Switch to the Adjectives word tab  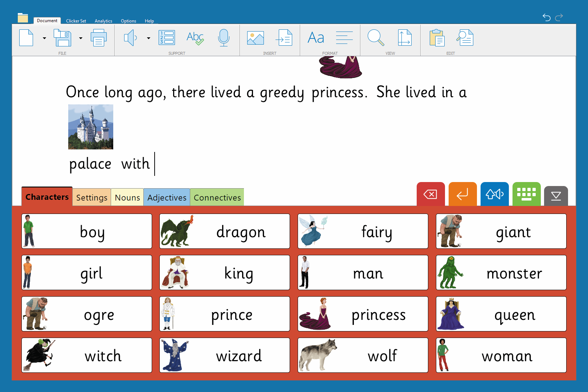coord(167,197)
